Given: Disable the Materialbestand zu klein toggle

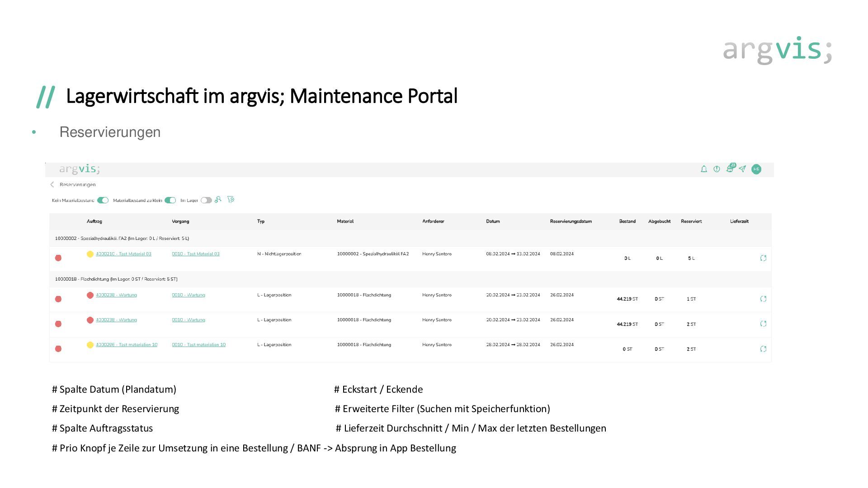Looking at the screenshot, I should point(170,200).
